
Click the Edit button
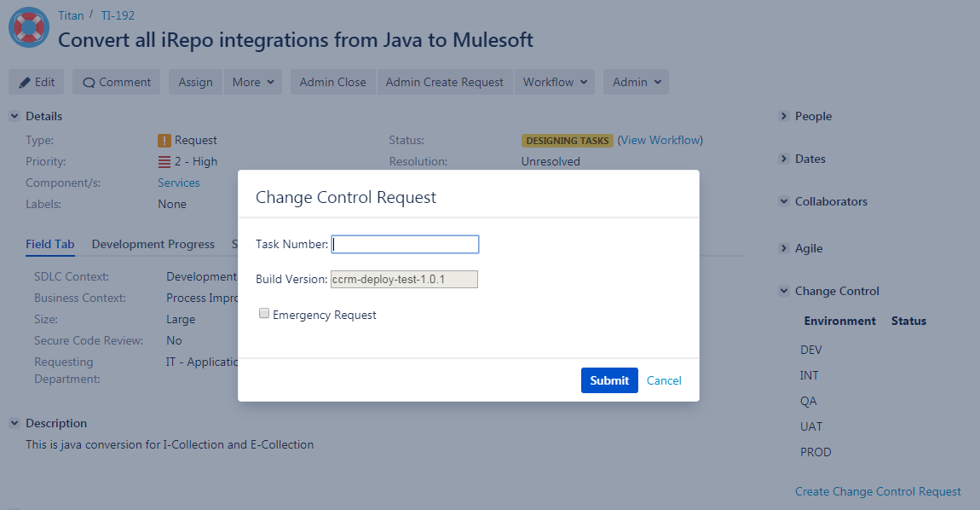(37, 82)
